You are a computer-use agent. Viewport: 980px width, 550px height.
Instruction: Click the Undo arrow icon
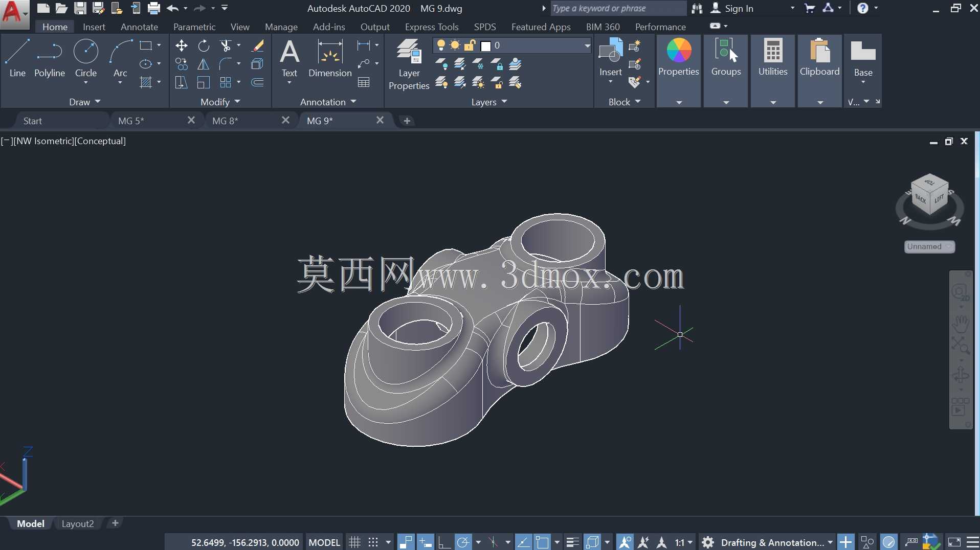coord(172,8)
